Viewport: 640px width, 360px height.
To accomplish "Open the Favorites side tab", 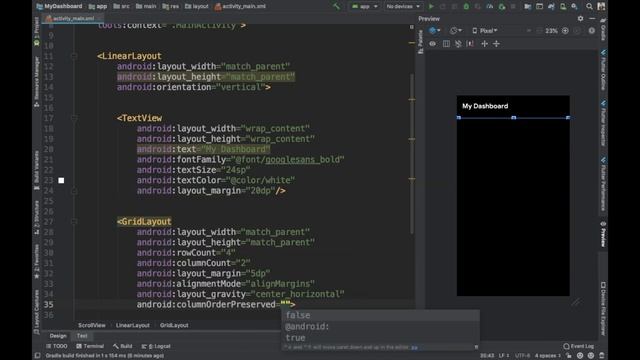I will pos(37,261).
